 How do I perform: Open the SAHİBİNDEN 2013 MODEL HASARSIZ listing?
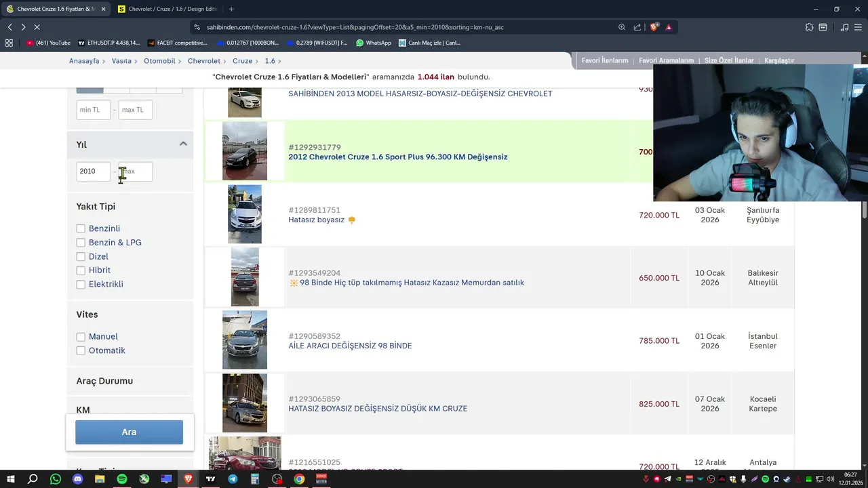pos(420,94)
